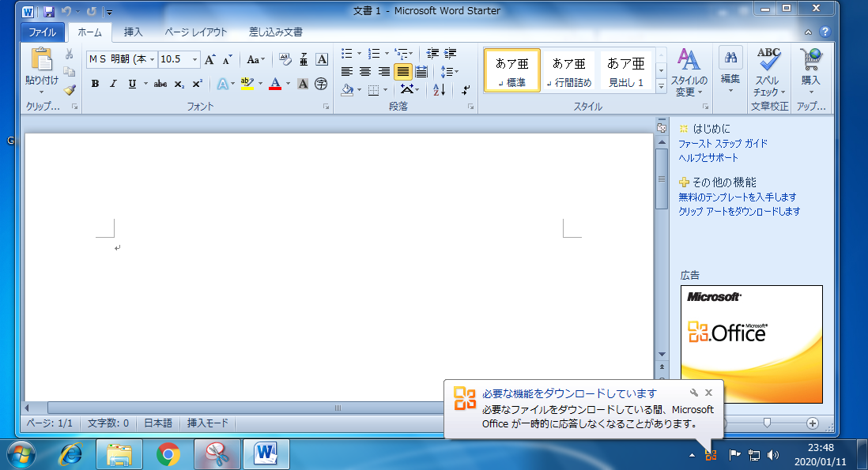The image size is (868, 470).
Task: Toggle Align Right paragraph setting
Action: pyautogui.click(x=383, y=71)
